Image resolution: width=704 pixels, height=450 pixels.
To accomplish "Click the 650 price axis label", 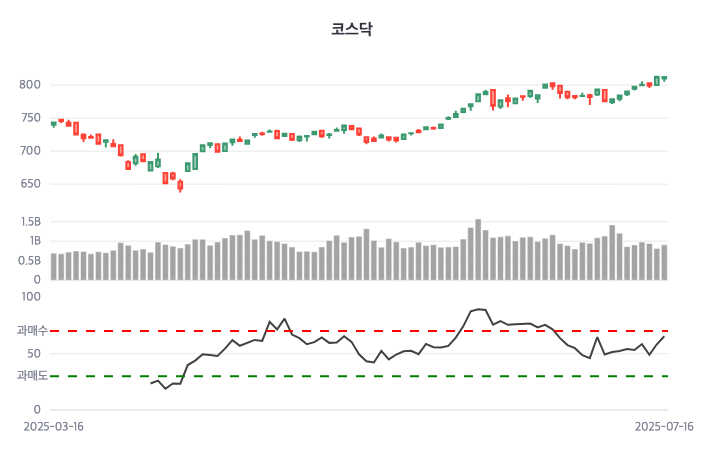I will coord(30,184).
